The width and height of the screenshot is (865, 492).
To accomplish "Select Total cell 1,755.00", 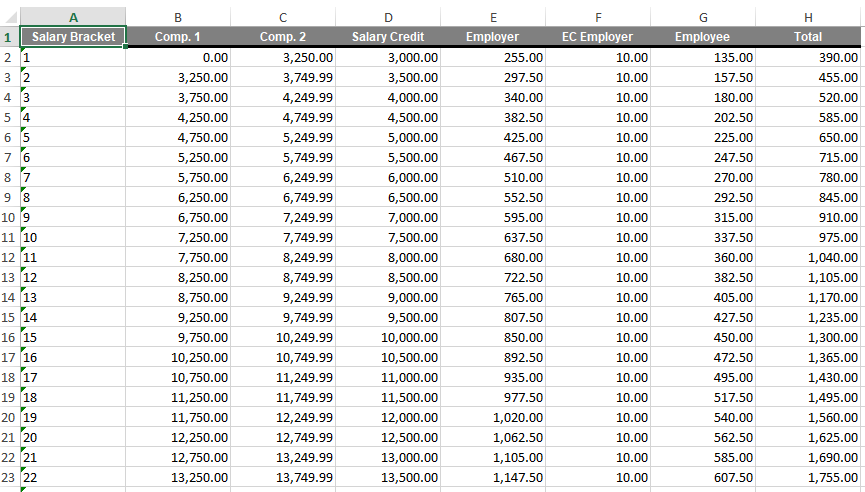I will 808,478.
